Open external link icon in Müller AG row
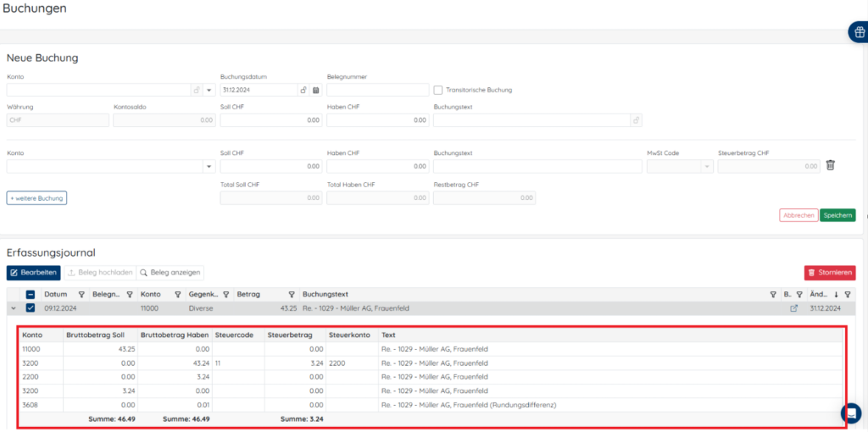 pos(793,308)
